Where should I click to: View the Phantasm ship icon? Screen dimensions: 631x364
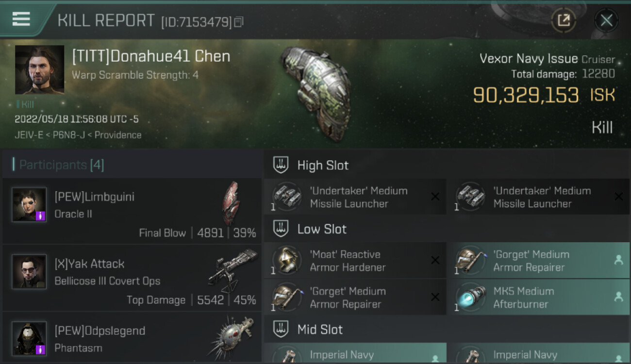point(232,337)
